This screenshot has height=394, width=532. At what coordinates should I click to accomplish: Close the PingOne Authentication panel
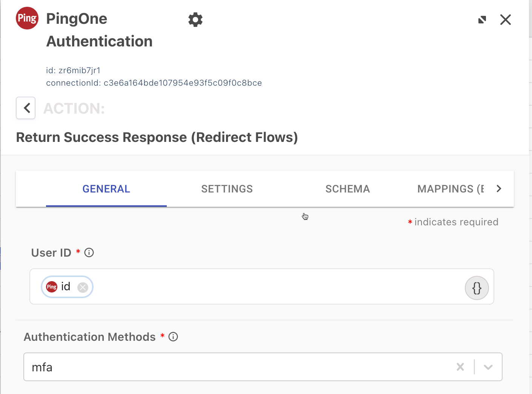click(506, 20)
